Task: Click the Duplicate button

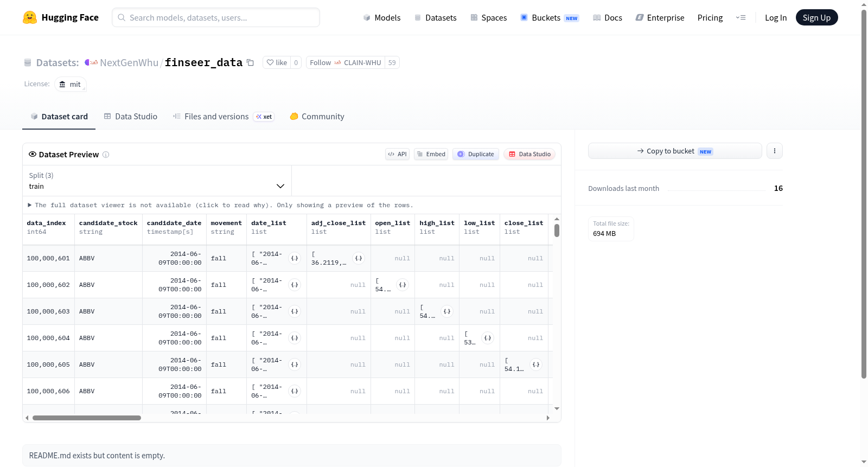Action: click(x=476, y=154)
